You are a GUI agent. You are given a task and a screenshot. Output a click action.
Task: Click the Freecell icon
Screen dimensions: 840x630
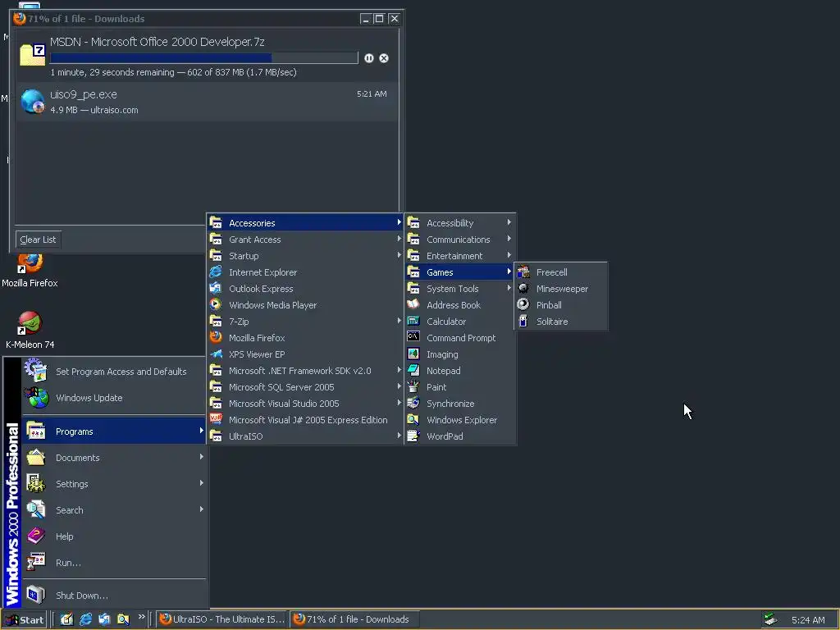tap(523, 272)
